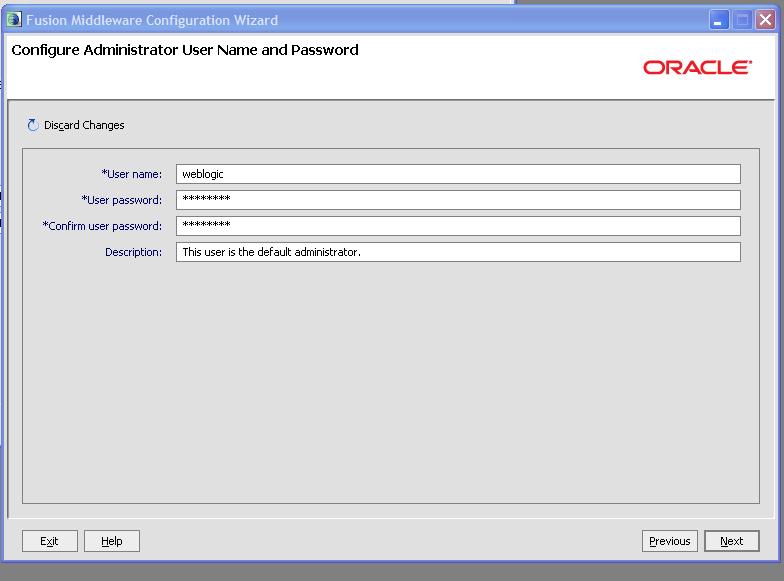Click the Discard Changes label
784x581 pixels.
pyautogui.click(x=84, y=125)
